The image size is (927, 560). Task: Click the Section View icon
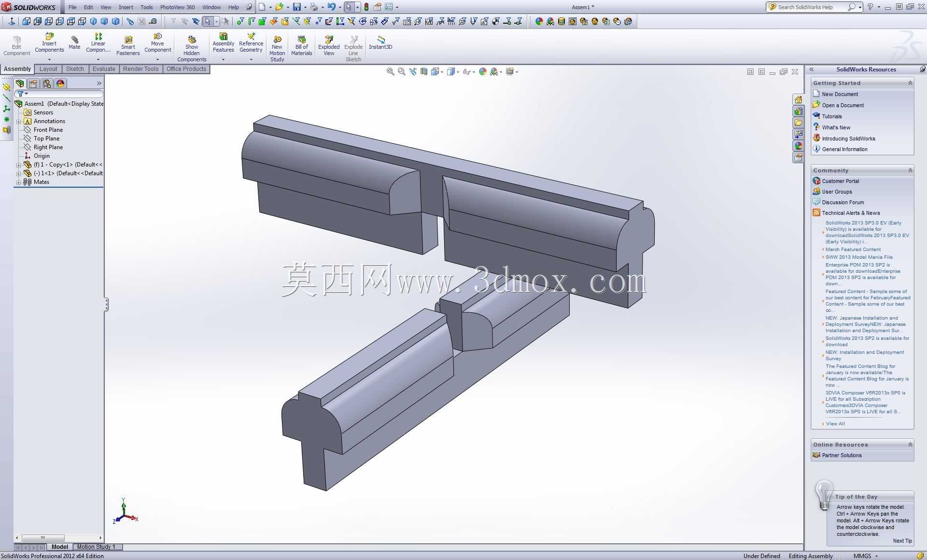tap(424, 71)
